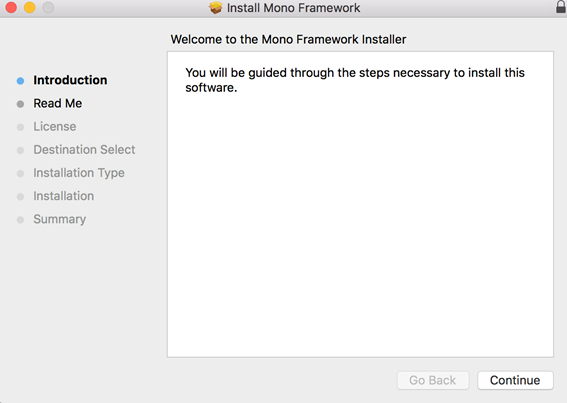The image size is (567, 403).
Task: Click the bullet beside License
Action: coord(21,127)
